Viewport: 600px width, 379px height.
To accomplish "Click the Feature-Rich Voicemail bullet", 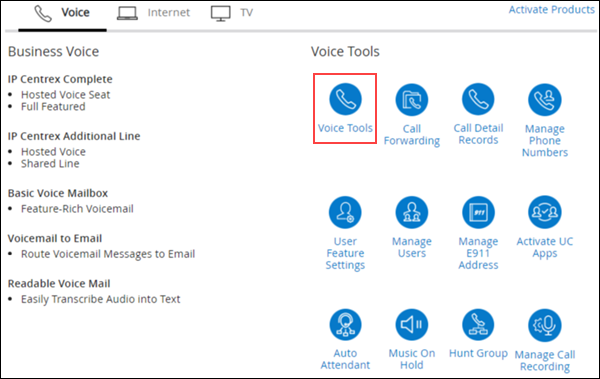I will [77, 209].
